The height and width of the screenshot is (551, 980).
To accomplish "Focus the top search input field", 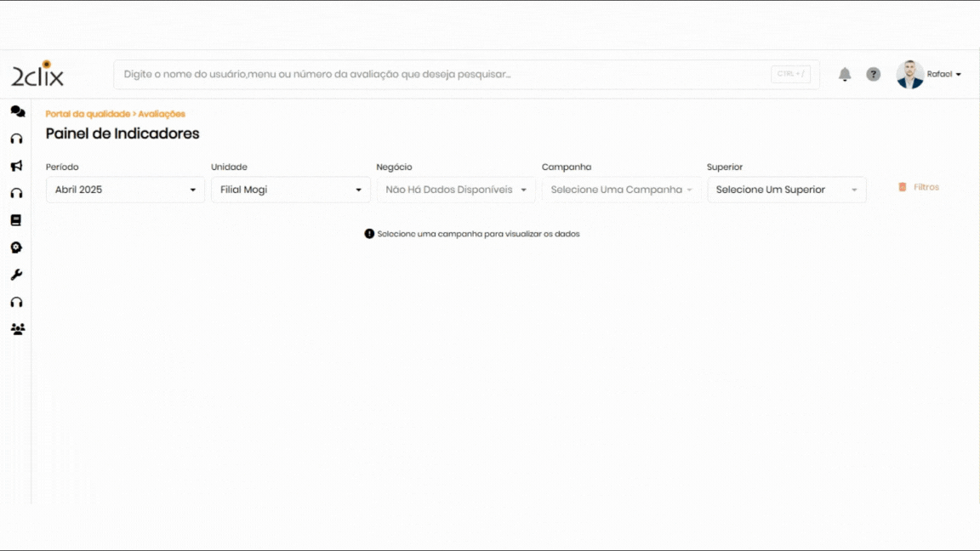I will coord(442,75).
